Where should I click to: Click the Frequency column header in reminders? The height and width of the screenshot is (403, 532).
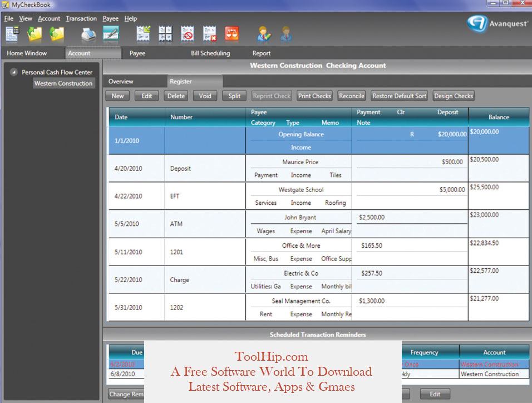point(424,352)
